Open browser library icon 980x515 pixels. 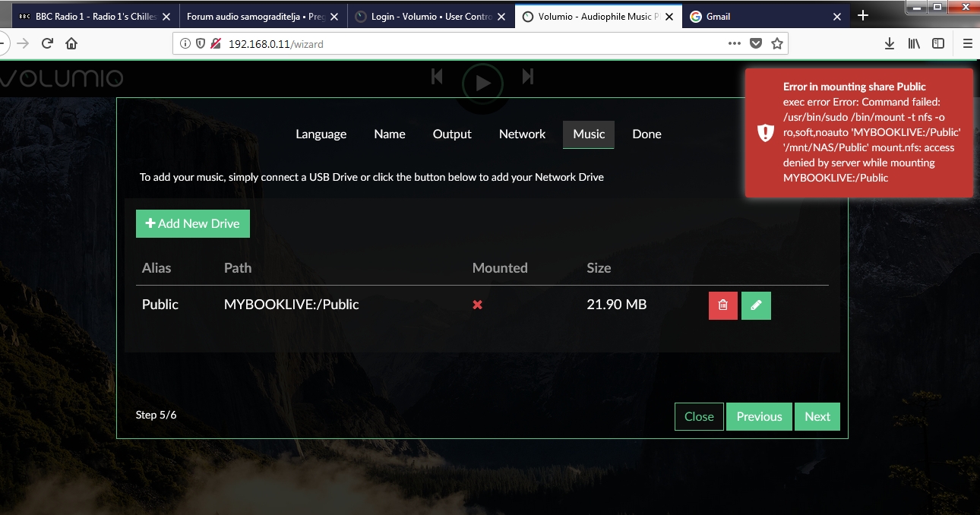914,44
